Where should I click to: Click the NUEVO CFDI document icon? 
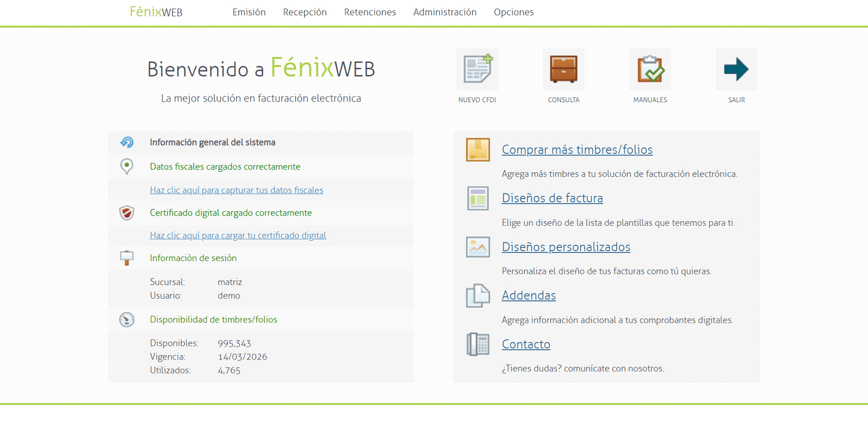pyautogui.click(x=477, y=69)
